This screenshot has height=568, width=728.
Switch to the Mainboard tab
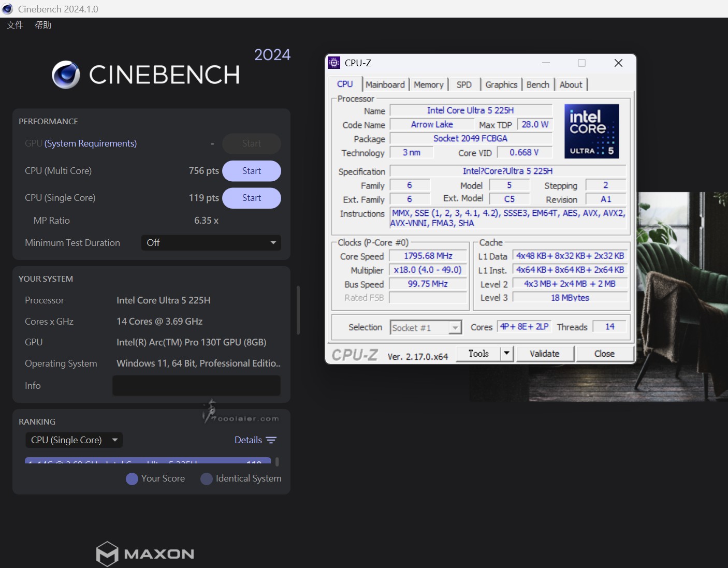pos(385,85)
